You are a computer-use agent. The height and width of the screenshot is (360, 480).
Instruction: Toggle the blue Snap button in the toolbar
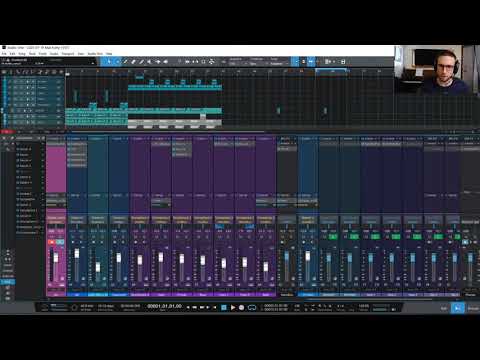[296, 62]
